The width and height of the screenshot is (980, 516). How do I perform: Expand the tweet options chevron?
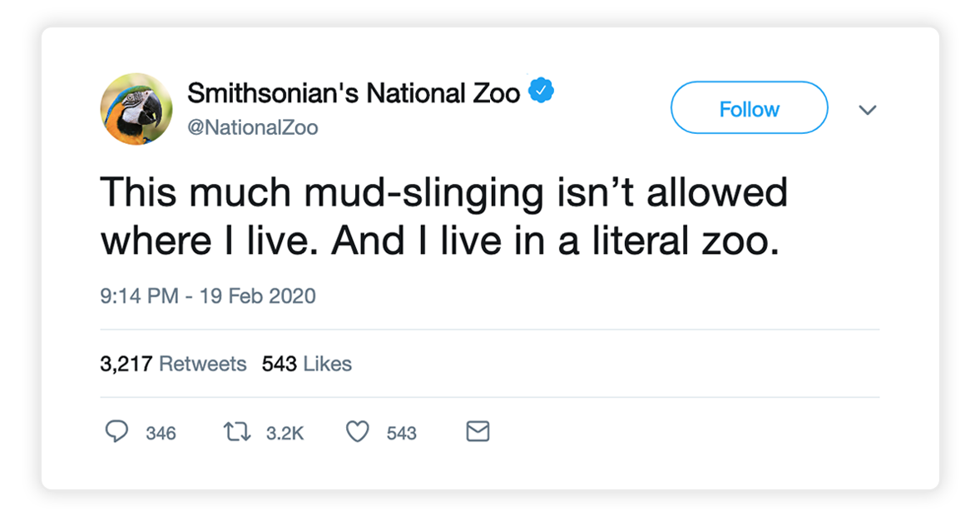pyautogui.click(x=868, y=111)
